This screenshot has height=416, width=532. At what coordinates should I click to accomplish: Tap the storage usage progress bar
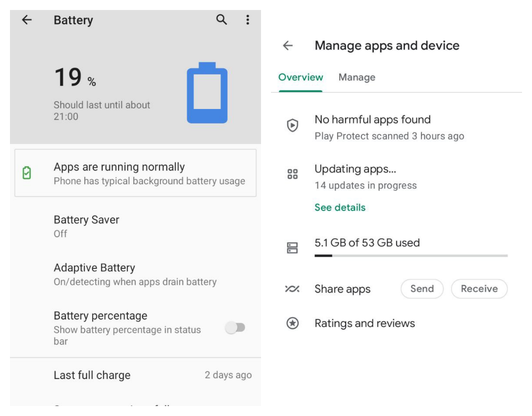pos(411,255)
